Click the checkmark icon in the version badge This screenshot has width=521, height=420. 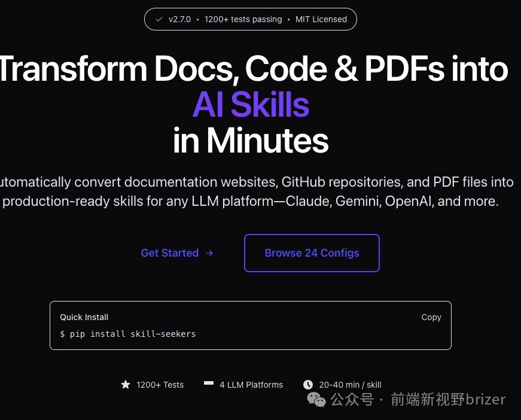(x=159, y=19)
